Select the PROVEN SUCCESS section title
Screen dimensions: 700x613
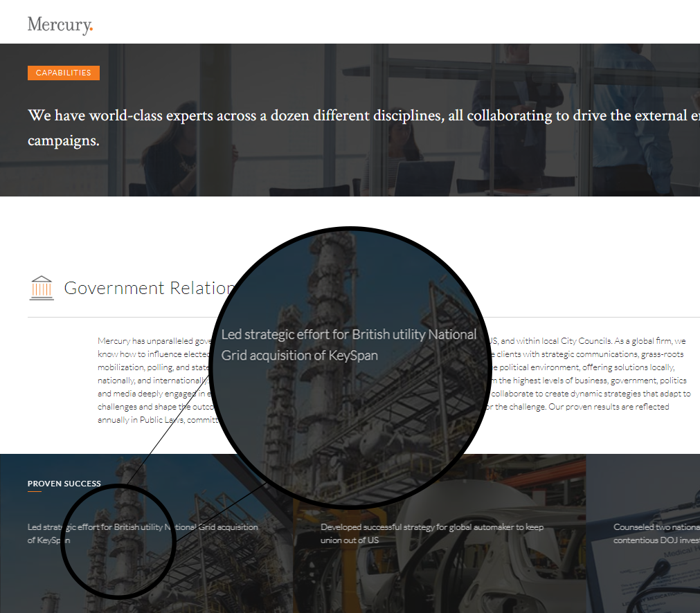(x=64, y=484)
